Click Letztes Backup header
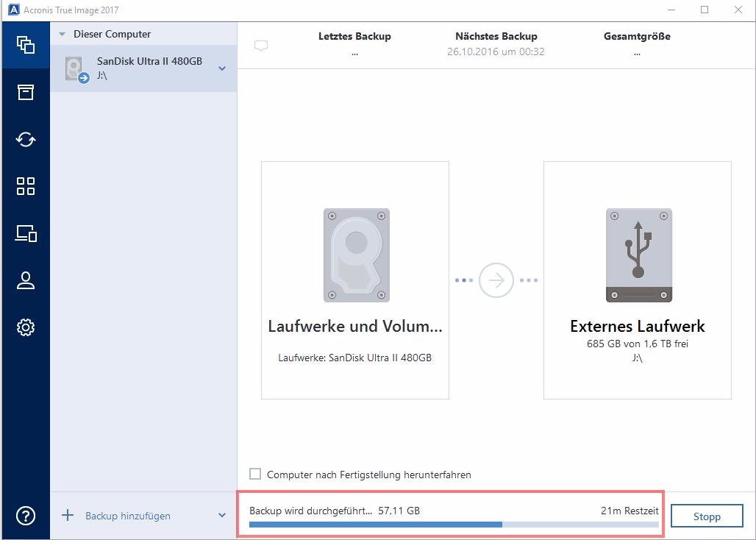 click(354, 36)
